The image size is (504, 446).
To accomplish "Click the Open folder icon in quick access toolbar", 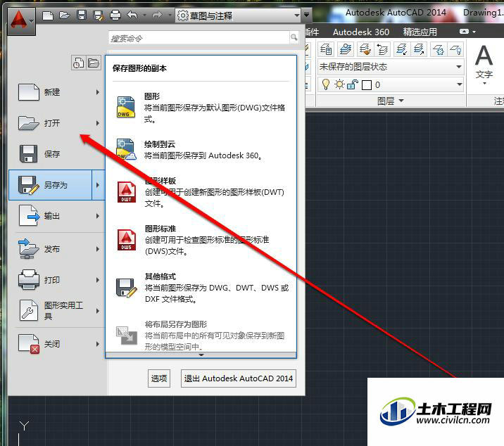I will (x=65, y=15).
